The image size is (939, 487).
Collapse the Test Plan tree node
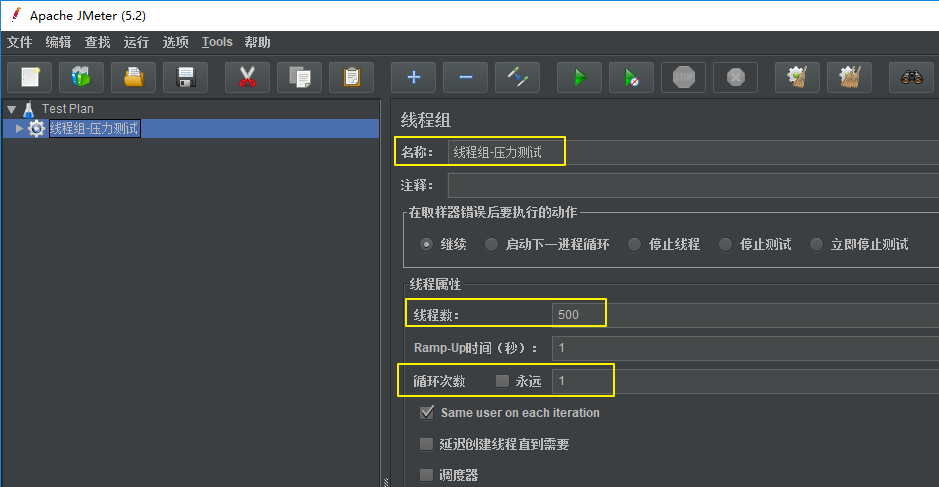tap(11, 110)
